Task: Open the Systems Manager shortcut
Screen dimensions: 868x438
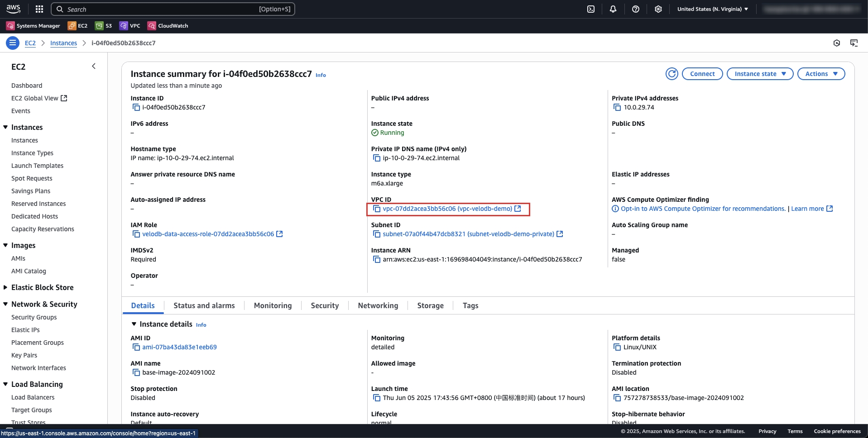Action: pyautogui.click(x=33, y=26)
